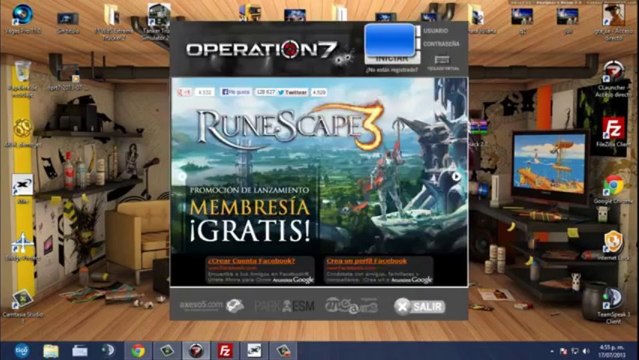
Task: Select the yellow gear desktop icon
Action: [22, 133]
